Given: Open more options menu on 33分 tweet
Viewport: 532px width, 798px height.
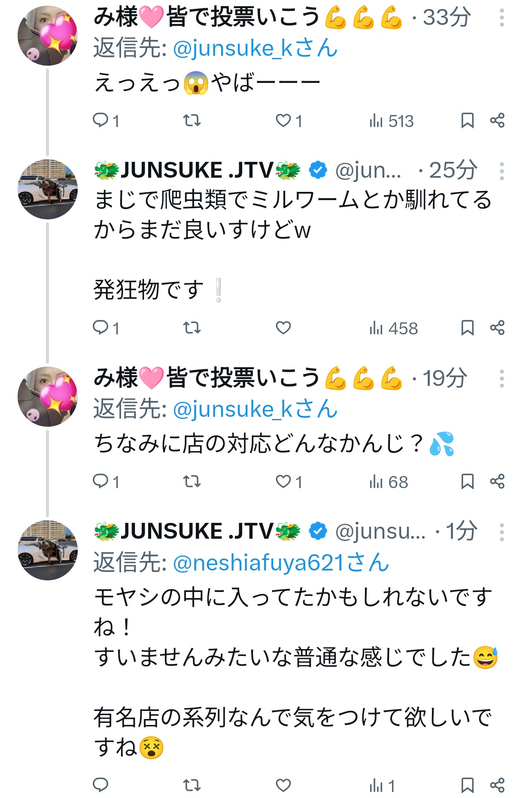Looking at the screenshot, I should [502, 18].
